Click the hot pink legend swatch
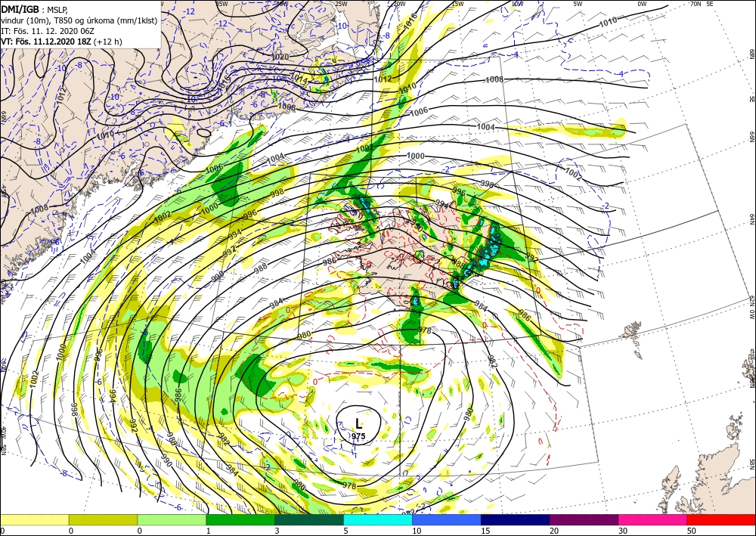This screenshot has height=536, width=756. click(653, 519)
